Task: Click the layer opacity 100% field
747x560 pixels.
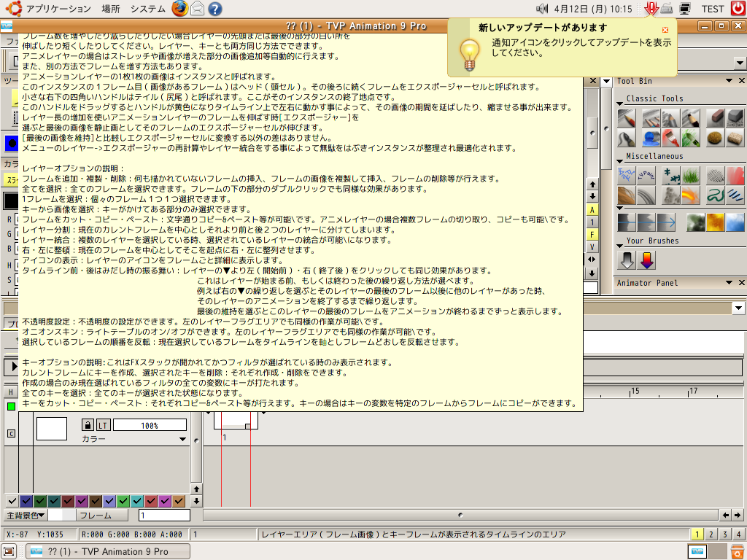Action: tap(150, 425)
